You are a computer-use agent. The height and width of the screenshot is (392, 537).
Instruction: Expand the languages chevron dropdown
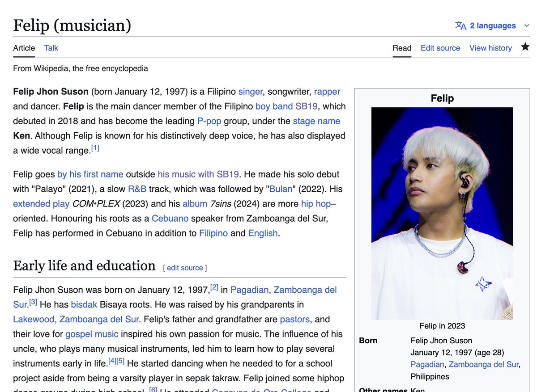click(527, 25)
